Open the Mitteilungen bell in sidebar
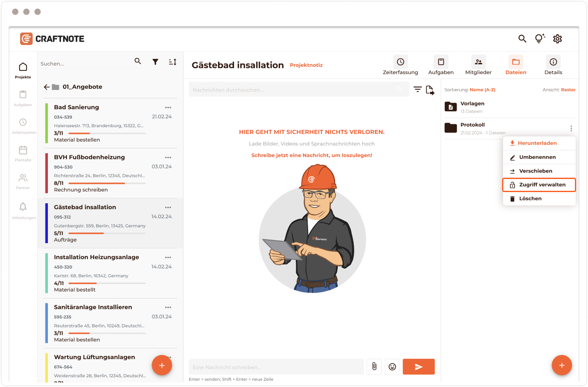The width and height of the screenshot is (588, 387). (23, 207)
